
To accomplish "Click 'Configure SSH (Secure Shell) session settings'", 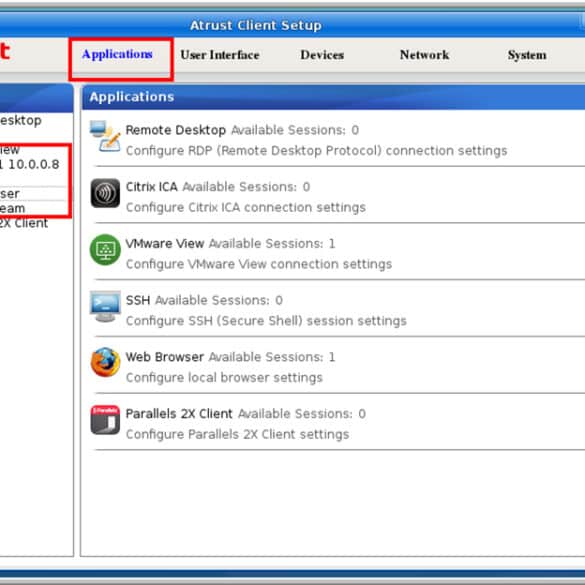I will 266,321.
